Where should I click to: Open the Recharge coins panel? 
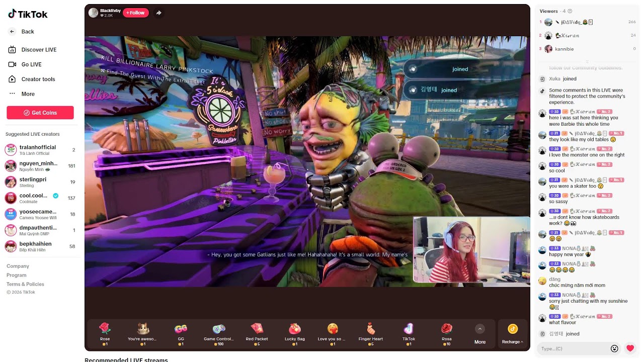coord(512,334)
